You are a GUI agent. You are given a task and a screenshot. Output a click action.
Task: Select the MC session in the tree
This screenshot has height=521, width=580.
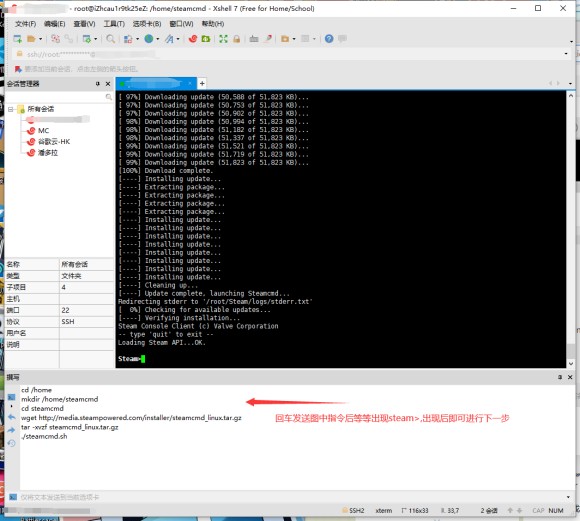43,131
